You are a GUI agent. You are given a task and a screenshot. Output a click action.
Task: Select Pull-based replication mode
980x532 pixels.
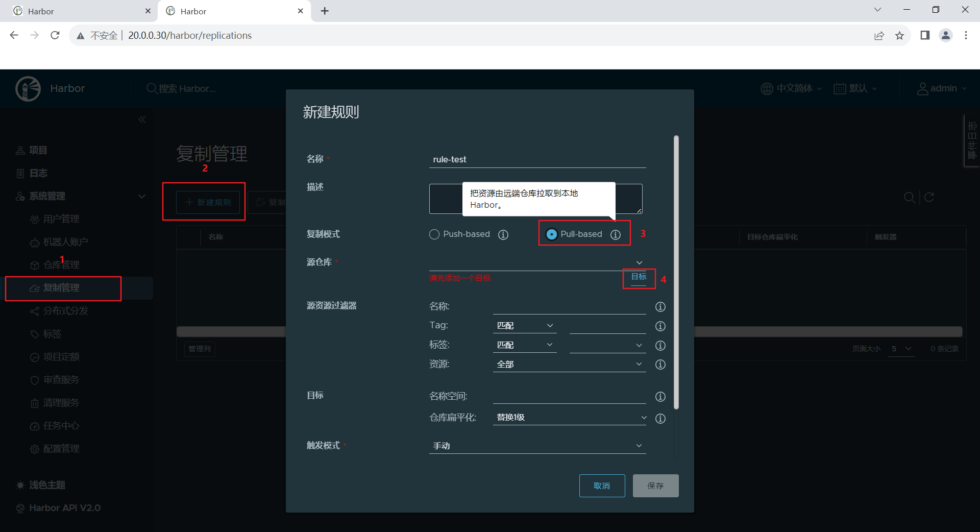[x=552, y=234]
